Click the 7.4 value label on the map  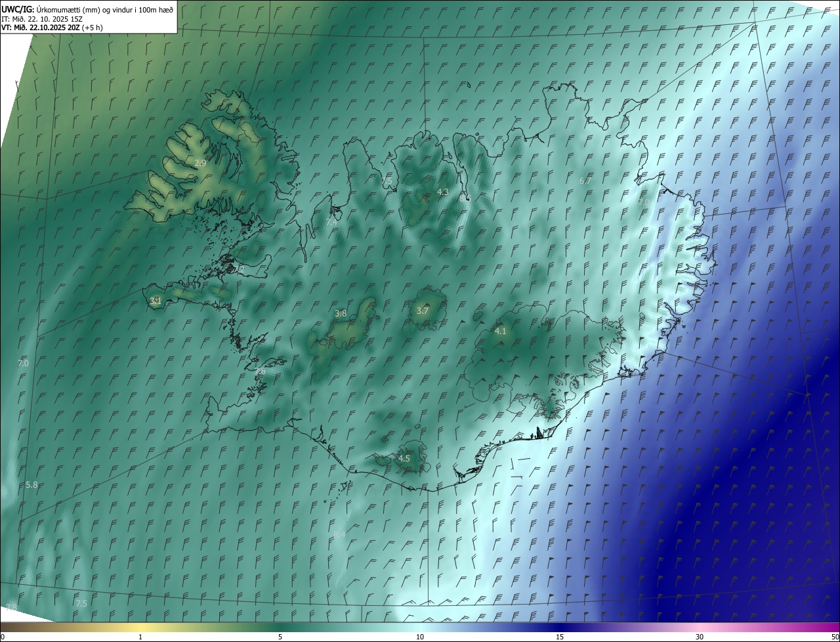pyautogui.click(x=331, y=223)
